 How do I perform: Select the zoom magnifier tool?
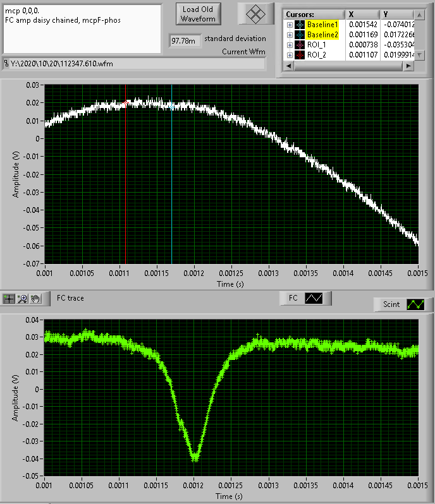(23, 298)
